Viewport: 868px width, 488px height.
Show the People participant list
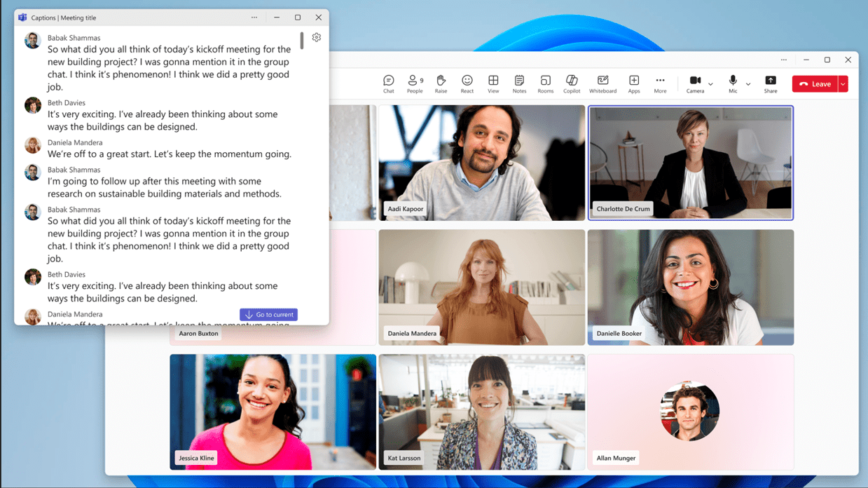pos(415,84)
